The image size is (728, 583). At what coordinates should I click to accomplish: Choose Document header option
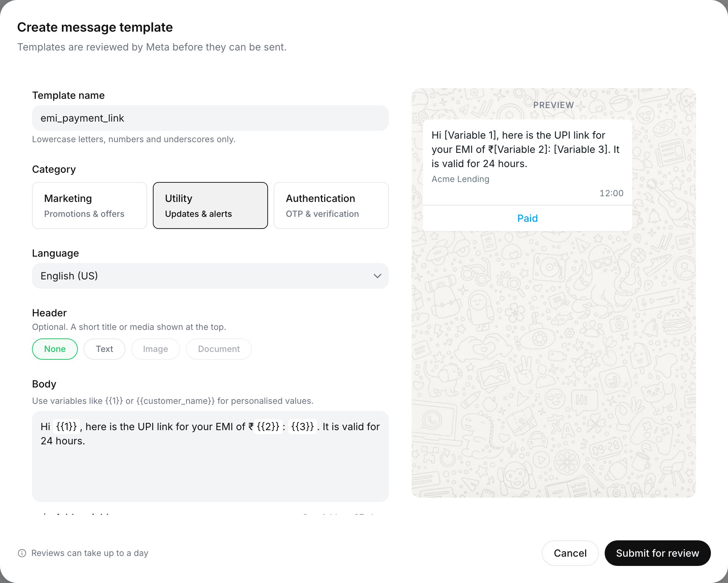coord(219,349)
